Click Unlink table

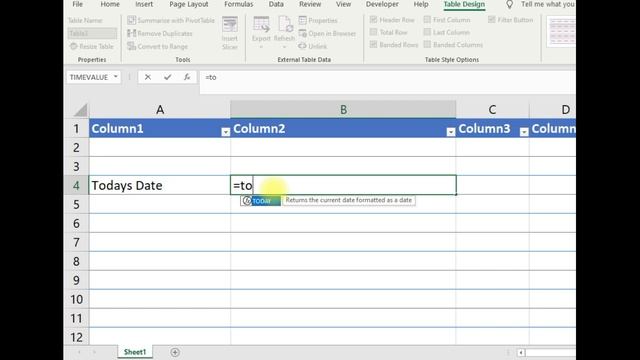[313, 47]
